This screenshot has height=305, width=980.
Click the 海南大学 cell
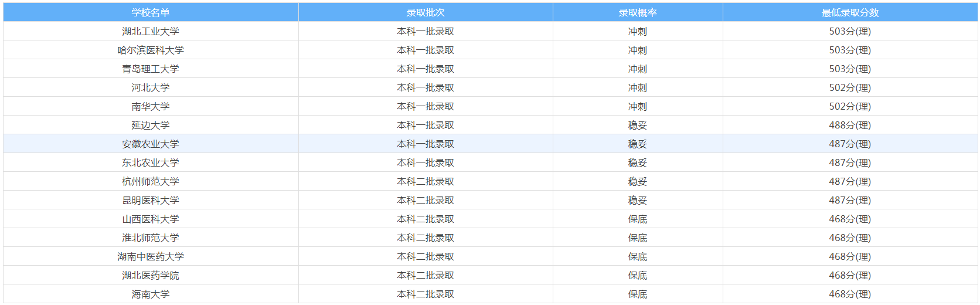pyautogui.click(x=151, y=294)
